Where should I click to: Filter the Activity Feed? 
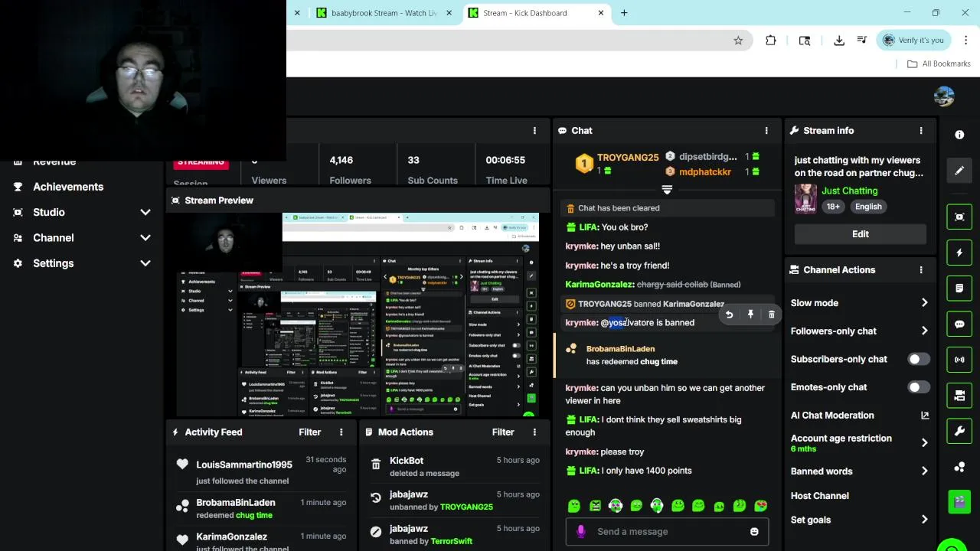[310, 432]
